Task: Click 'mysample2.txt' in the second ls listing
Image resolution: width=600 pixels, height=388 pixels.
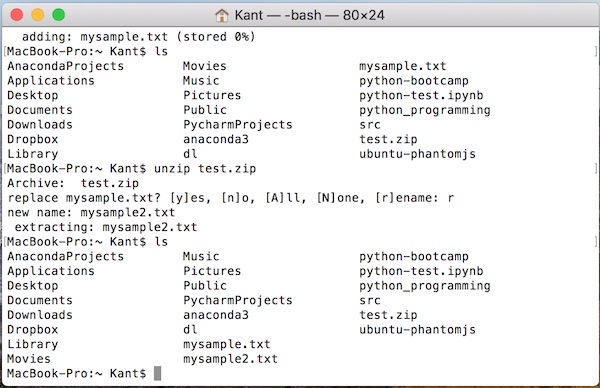Action: tap(230, 359)
